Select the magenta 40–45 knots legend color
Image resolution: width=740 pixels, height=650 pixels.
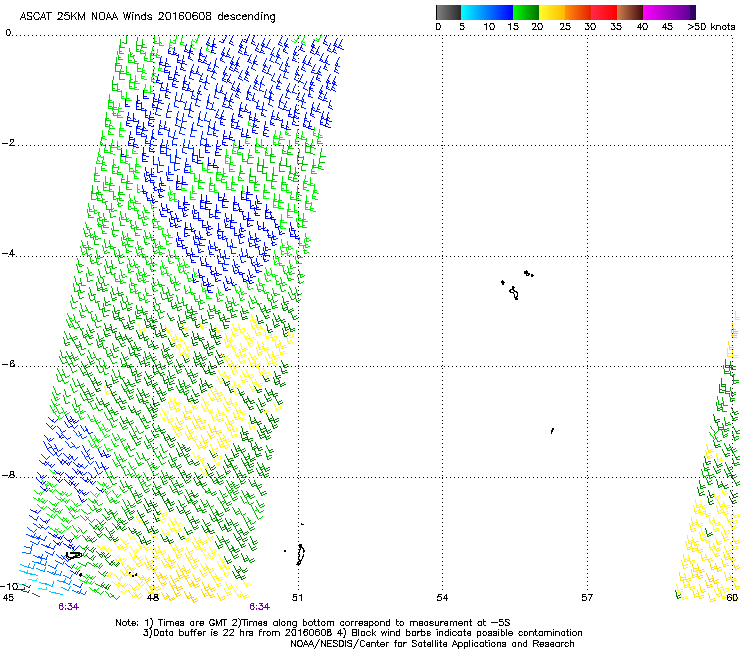point(656,12)
